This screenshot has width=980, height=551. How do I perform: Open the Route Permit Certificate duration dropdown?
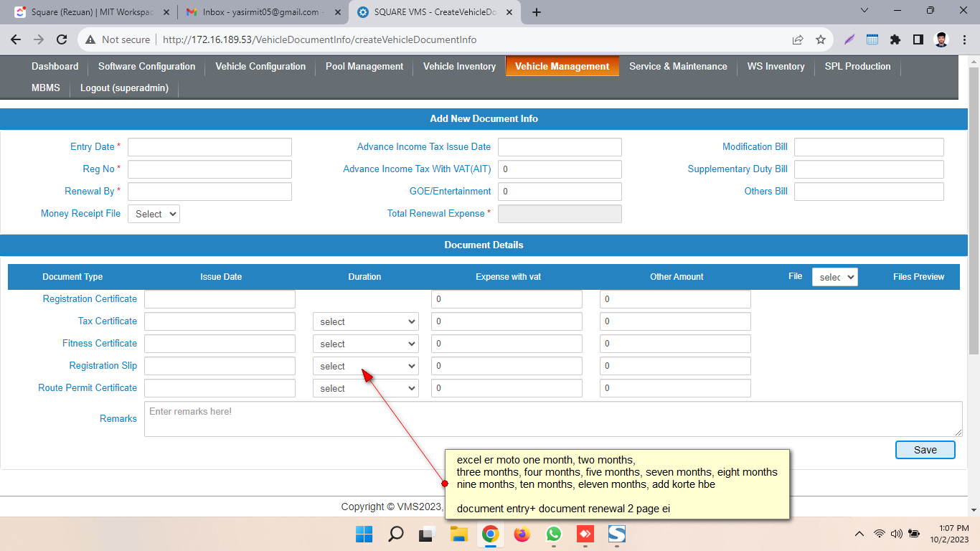point(366,388)
